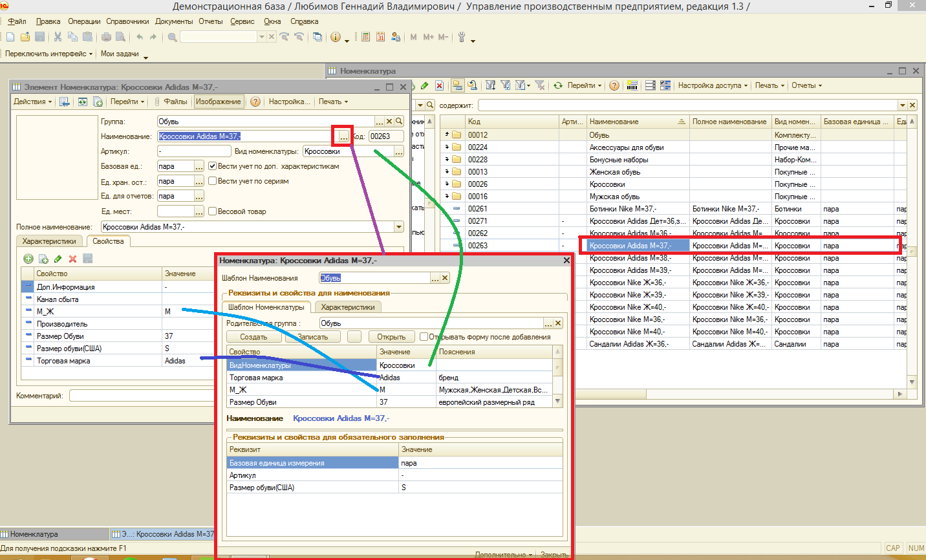Cut selection with the scissors icon
Screen dimensions: 926x560
pyautogui.click(x=58, y=38)
